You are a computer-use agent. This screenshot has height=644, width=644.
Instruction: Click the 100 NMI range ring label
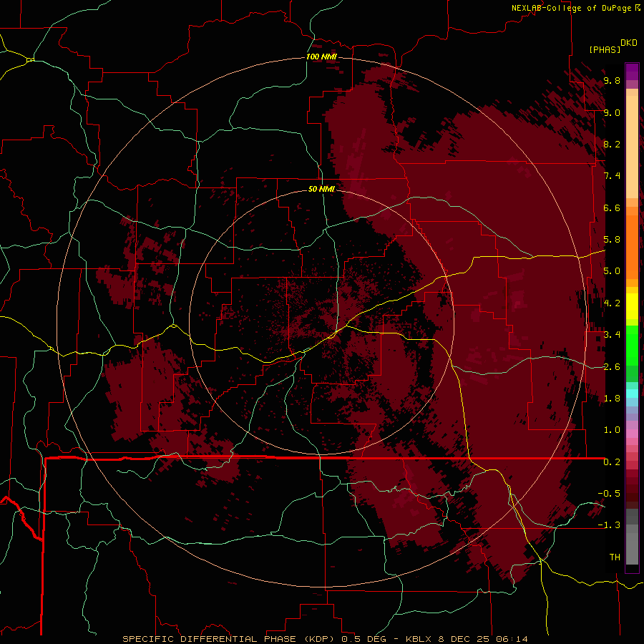coord(321,57)
